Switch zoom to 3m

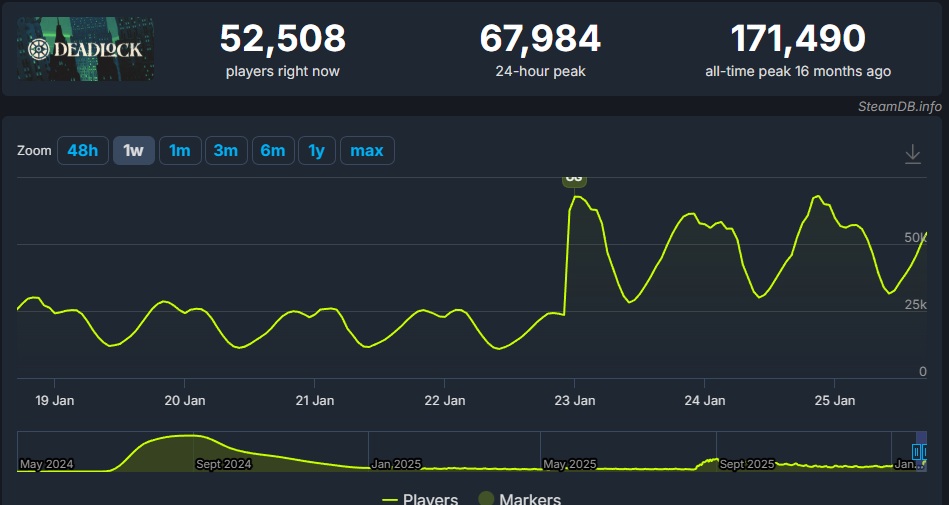[226, 151]
